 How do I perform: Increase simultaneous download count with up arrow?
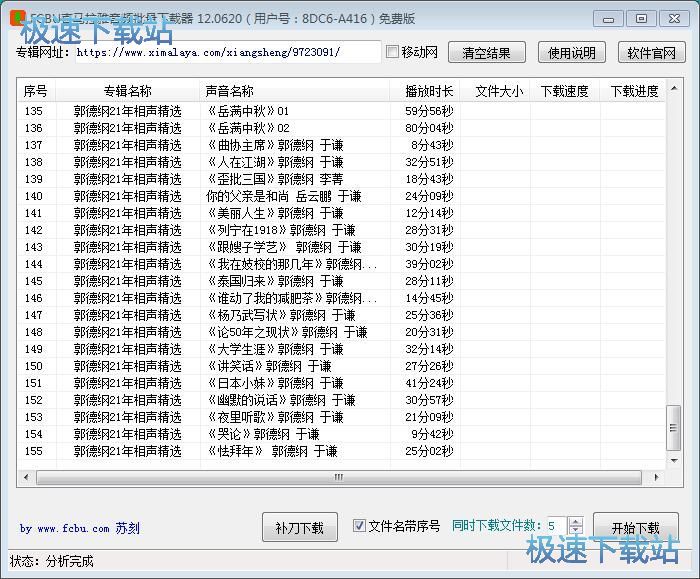point(576,521)
